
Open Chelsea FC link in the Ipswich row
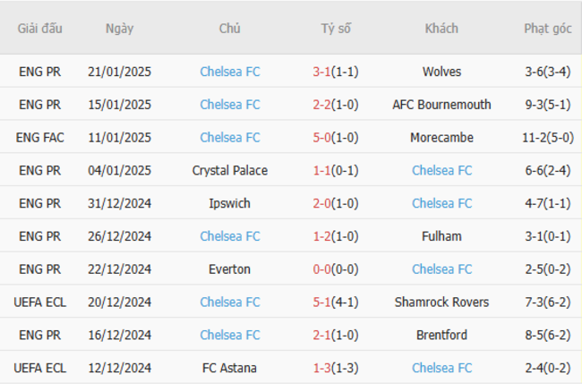click(x=441, y=203)
